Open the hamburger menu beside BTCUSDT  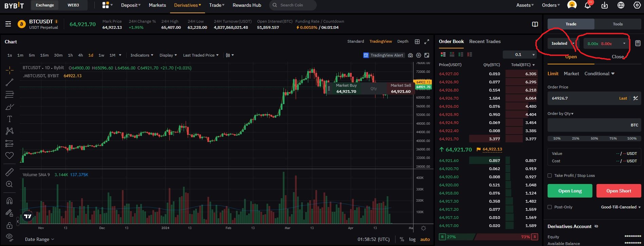(x=8, y=24)
